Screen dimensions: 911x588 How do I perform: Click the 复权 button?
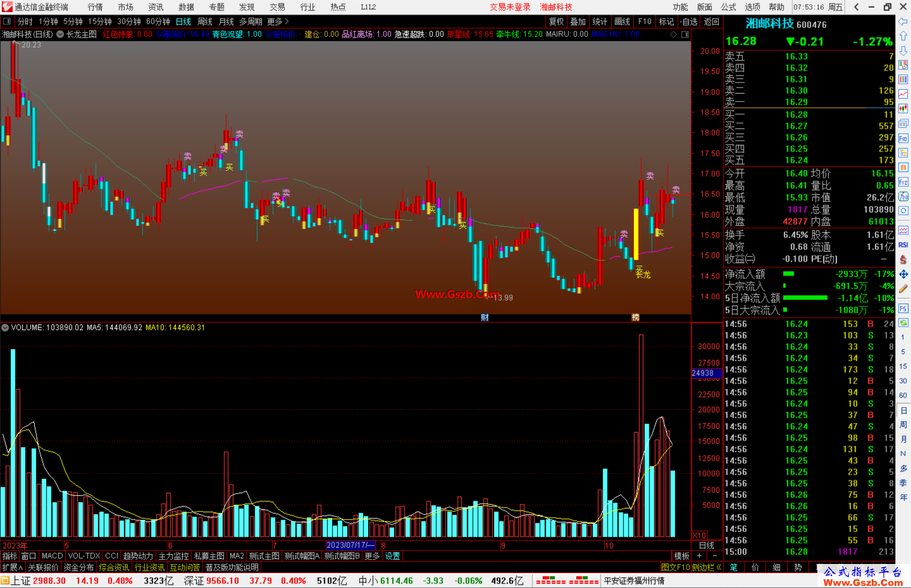556,21
